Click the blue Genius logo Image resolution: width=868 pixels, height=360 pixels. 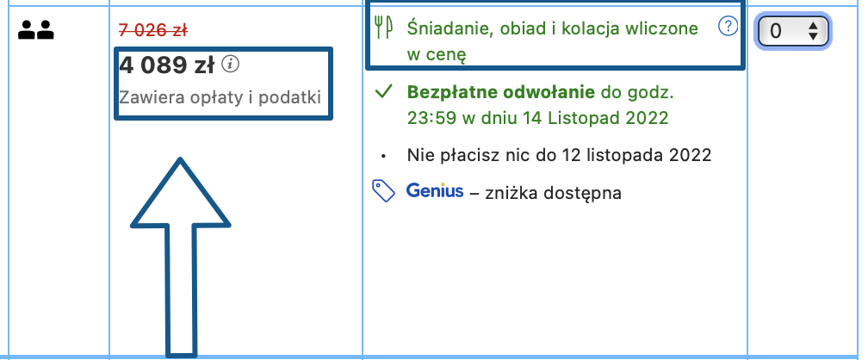tap(435, 190)
